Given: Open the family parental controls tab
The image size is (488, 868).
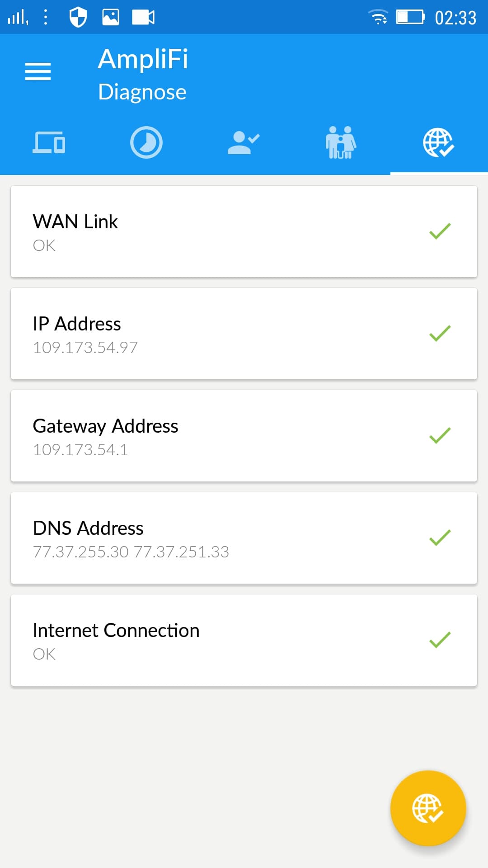Looking at the screenshot, I should click(341, 142).
